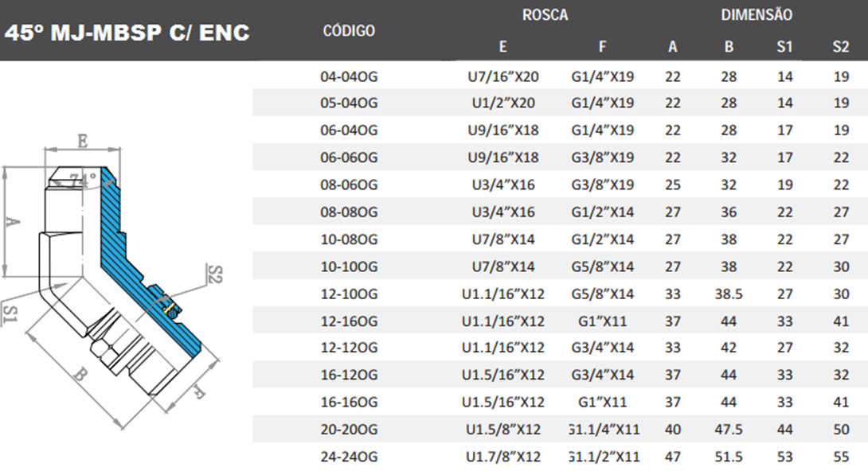
Task: Select code 24-24OG in the table
Action: 349,457
